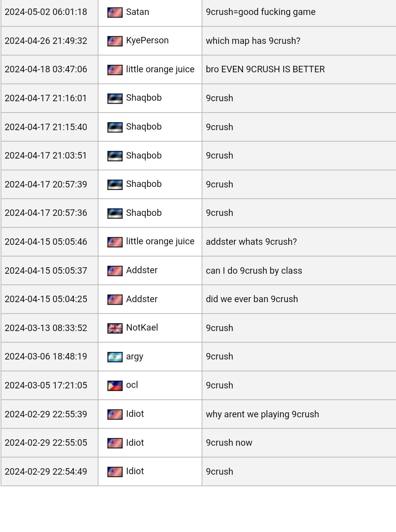Screen dimensions: 396x532
Task: Click the NotKael player name
Action: (142, 328)
